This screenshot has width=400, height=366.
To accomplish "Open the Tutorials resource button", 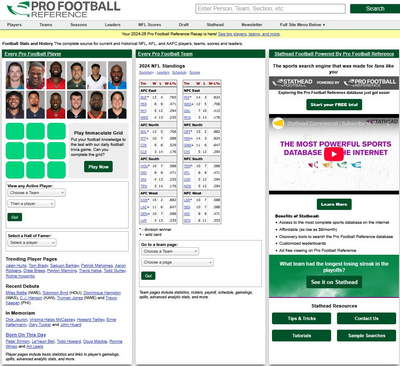I will [x=302, y=336].
